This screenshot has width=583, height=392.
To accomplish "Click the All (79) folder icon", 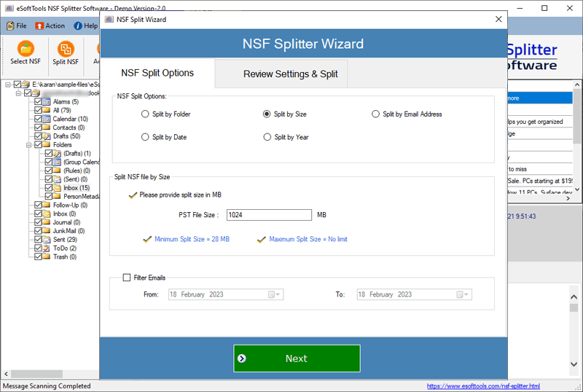I will (47, 110).
